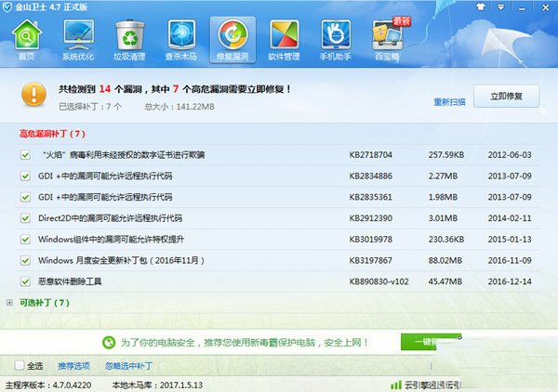Select Windows 月度安全更新补丁包 row text
558x392 pixels.
pyautogui.click(x=121, y=260)
